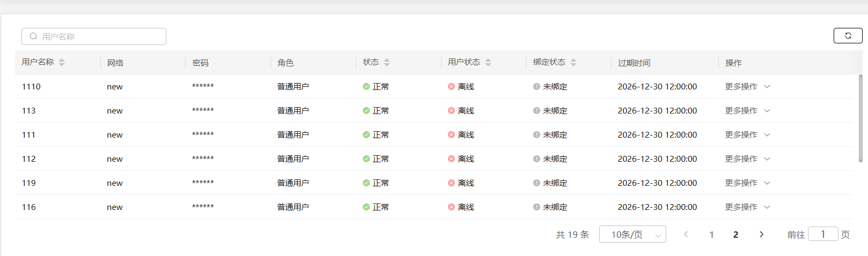Click red 离线 icon for user 112
Screen dimensions: 868x256
452,159
